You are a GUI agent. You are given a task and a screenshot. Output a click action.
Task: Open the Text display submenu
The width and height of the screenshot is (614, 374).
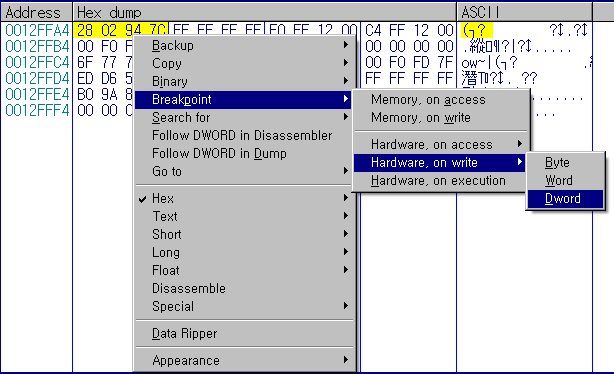pyautogui.click(x=245, y=217)
